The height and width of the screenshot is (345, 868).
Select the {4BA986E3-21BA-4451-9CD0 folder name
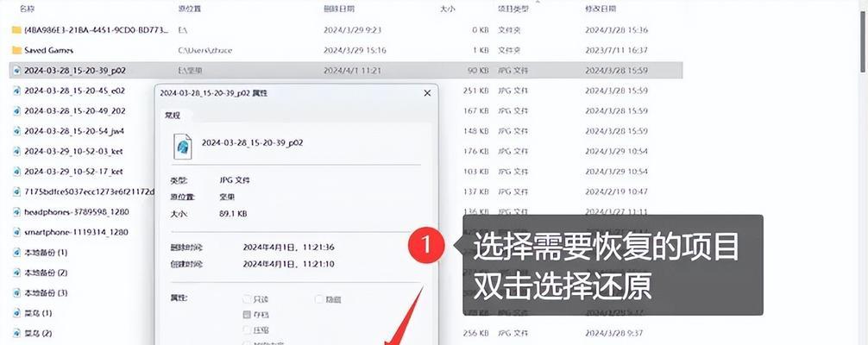coord(97,30)
